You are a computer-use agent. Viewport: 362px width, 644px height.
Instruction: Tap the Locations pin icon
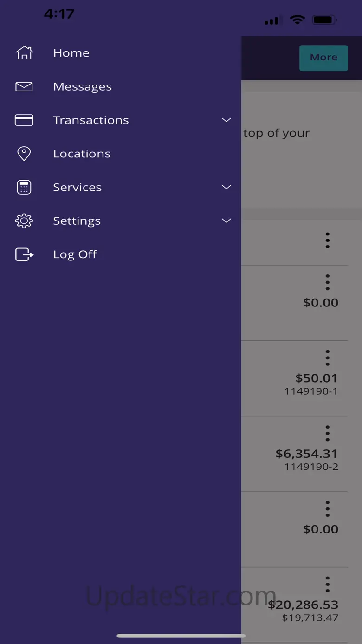point(24,154)
